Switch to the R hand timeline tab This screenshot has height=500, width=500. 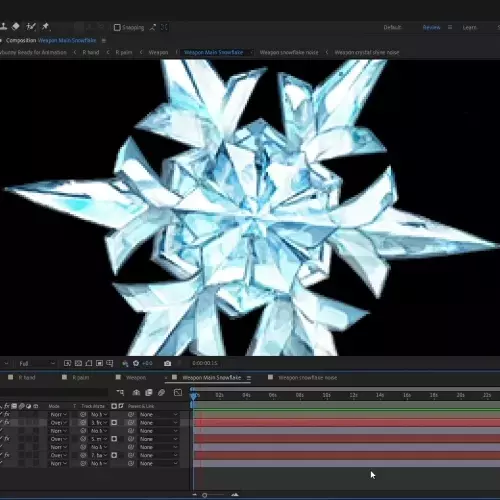[x=27, y=377]
